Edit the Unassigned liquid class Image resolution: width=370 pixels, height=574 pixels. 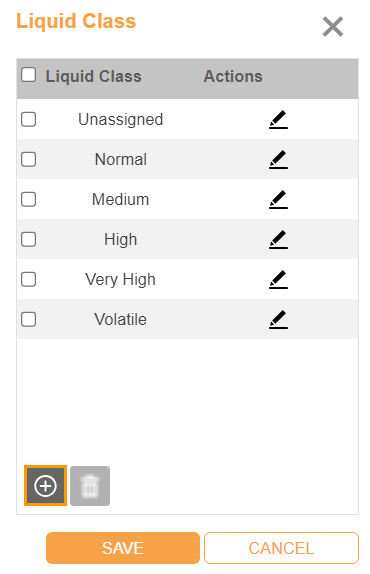tap(278, 119)
